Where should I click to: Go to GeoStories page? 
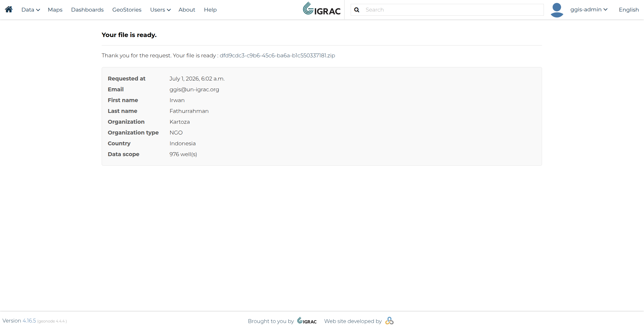[x=127, y=10]
